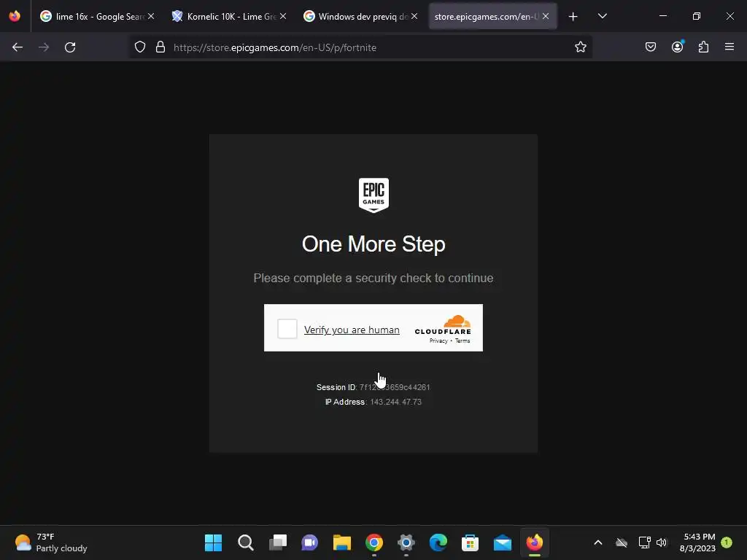
Task: Open the tracking protection shield panel
Action: click(140, 47)
